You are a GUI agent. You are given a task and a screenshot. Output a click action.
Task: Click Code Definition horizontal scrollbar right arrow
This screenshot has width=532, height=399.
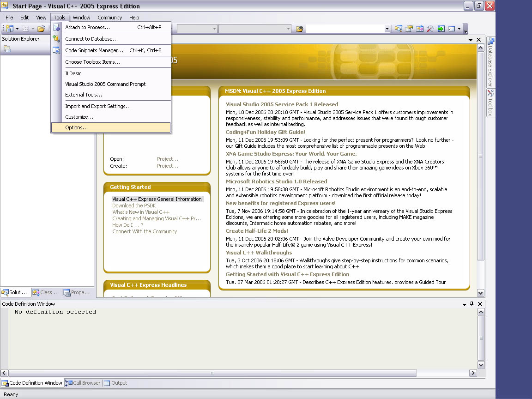click(x=473, y=373)
